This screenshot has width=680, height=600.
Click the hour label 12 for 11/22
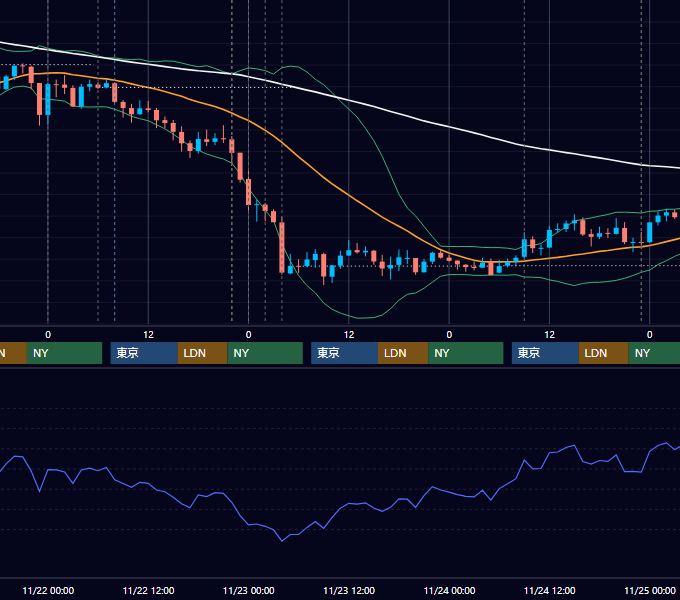tap(148, 335)
